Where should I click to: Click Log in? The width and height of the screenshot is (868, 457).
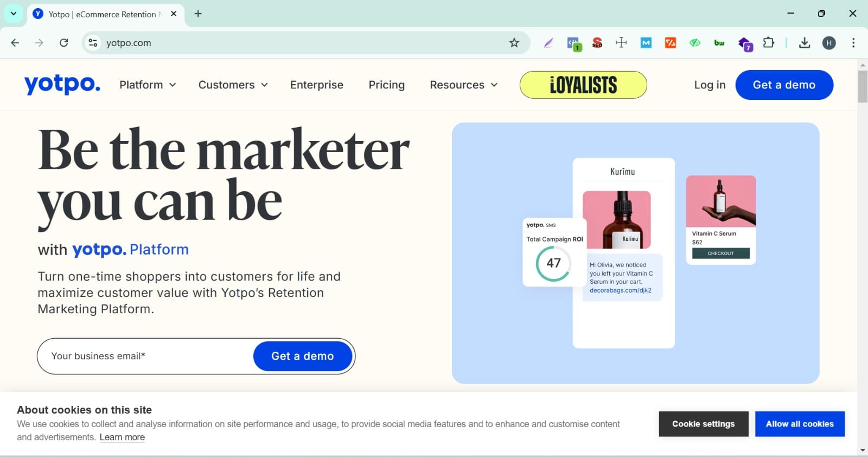point(710,85)
